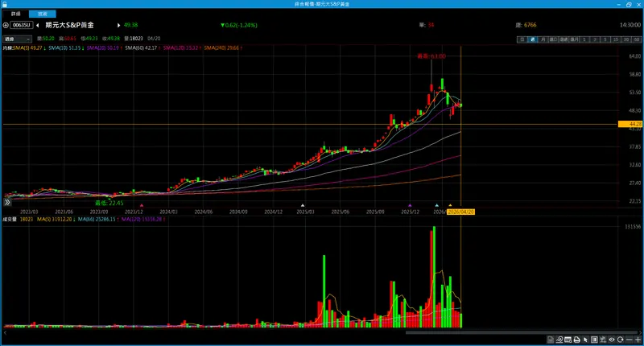Screen dimensions: 644x346
Task: Click the cyan event marker on the timeline
Action: pos(436,205)
